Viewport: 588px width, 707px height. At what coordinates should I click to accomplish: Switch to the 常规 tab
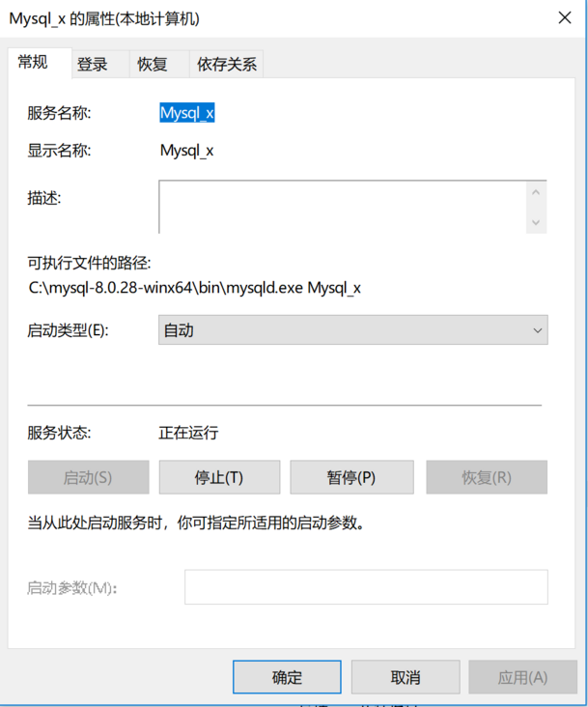pos(40,63)
